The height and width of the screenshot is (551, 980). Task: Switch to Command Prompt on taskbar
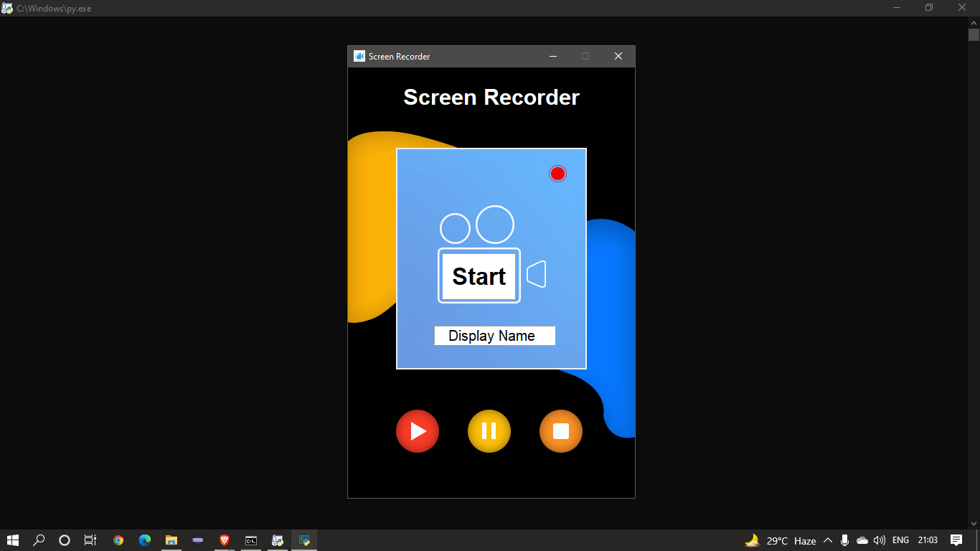pos(251,540)
